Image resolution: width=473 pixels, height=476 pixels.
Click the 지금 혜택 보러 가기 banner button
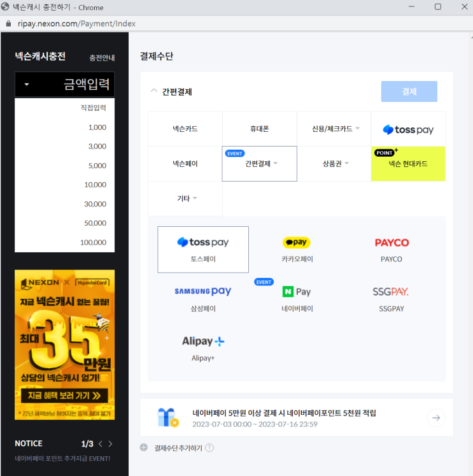[x=64, y=396]
